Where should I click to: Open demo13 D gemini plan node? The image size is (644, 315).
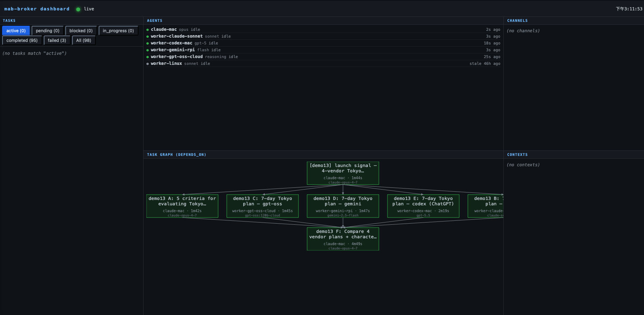coord(343,206)
